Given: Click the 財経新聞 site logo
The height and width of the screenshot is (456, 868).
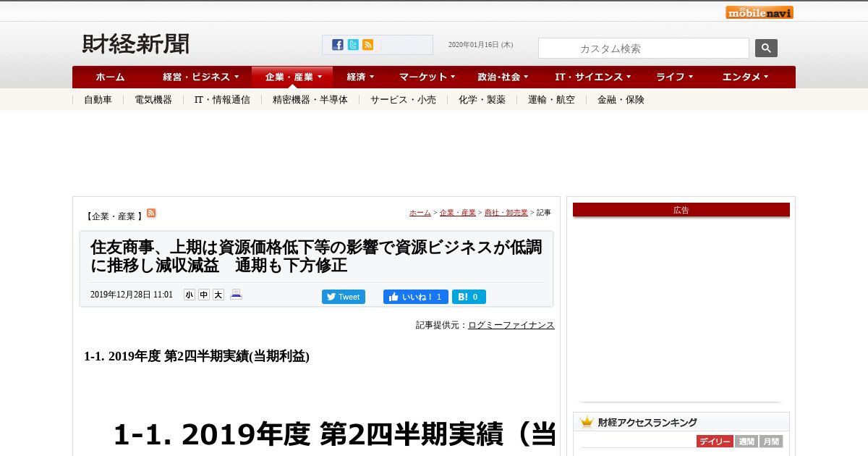Looking at the screenshot, I should (x=136, y=44).
